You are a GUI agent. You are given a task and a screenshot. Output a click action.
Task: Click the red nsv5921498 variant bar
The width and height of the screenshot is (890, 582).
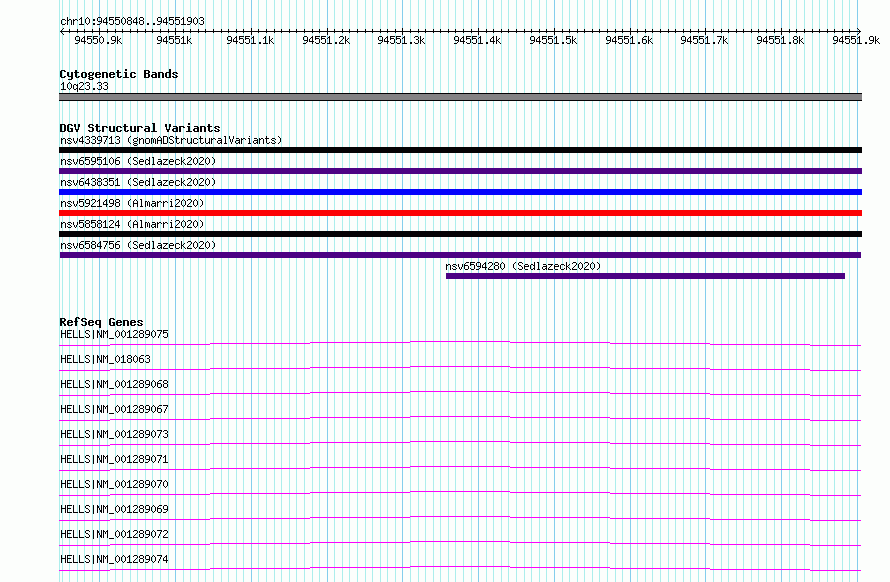[x=460, y=213]
